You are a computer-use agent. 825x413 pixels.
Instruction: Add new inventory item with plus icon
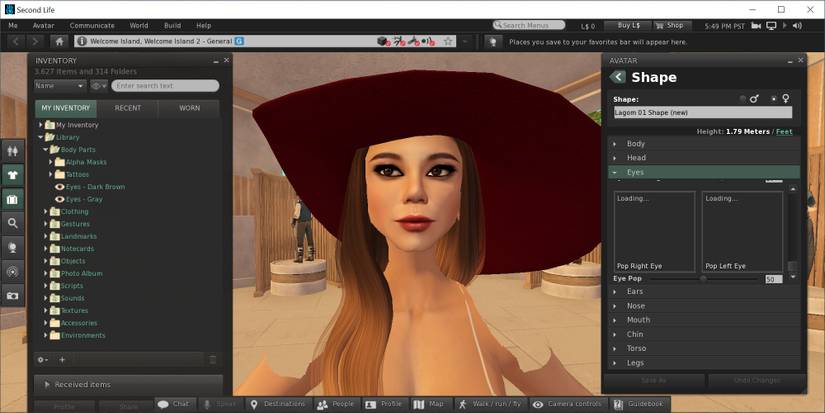point(62,359)
